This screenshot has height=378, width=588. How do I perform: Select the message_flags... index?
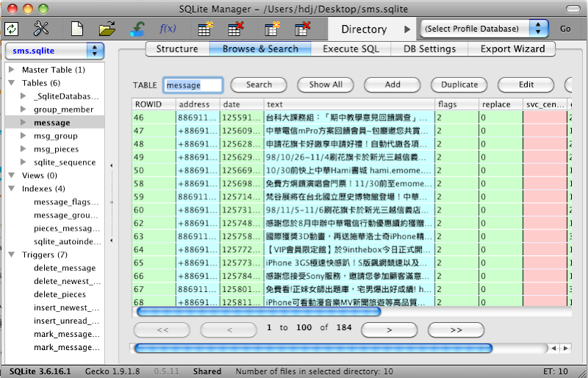(66, 202)
